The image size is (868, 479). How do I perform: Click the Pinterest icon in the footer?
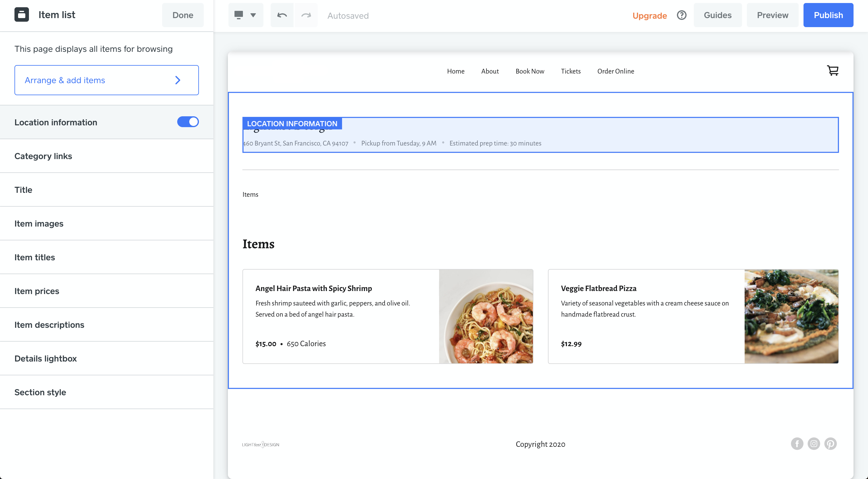[830, 444]
